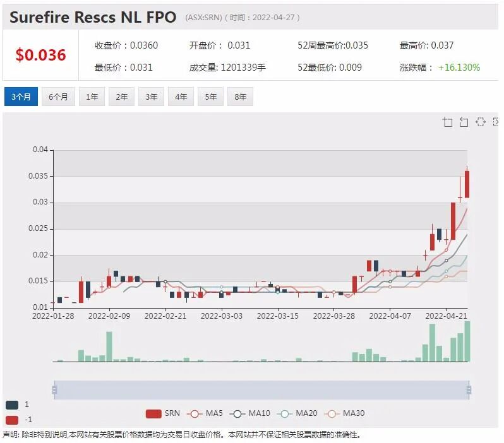Switch to the 6个月 tab
Viewport: 504px width, 443px height.
(58, 97)
